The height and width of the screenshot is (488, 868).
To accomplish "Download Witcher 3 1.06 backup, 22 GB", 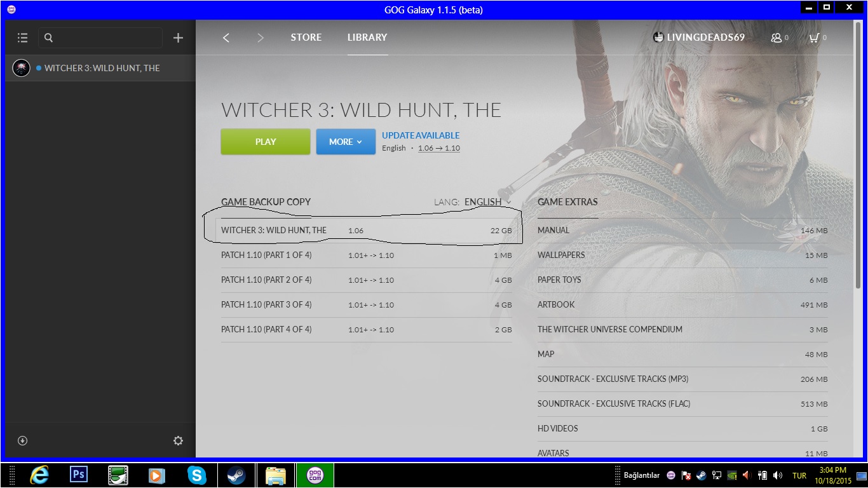I will click(367, 230).
